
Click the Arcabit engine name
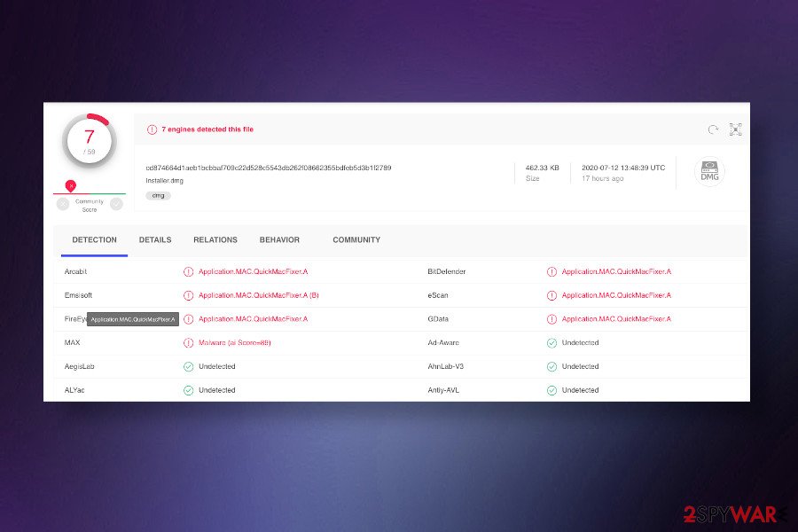pyautogui.click(x=75, y=272)
